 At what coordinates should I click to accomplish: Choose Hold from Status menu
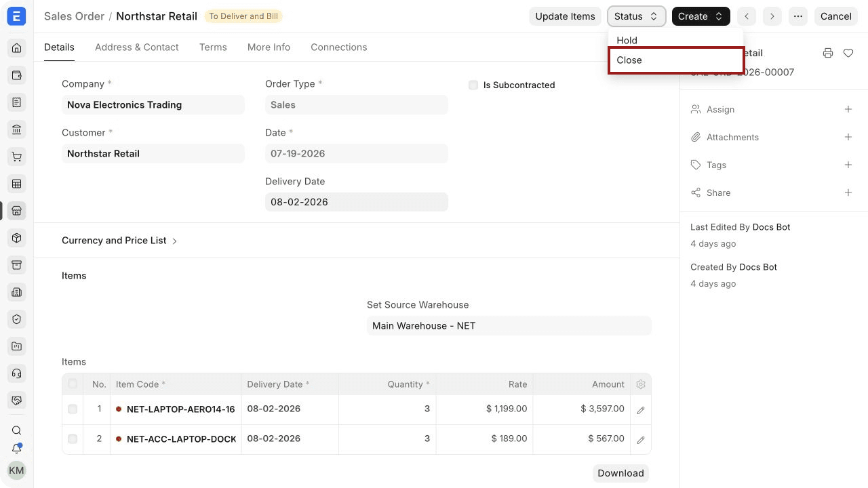tap(675, 40)
